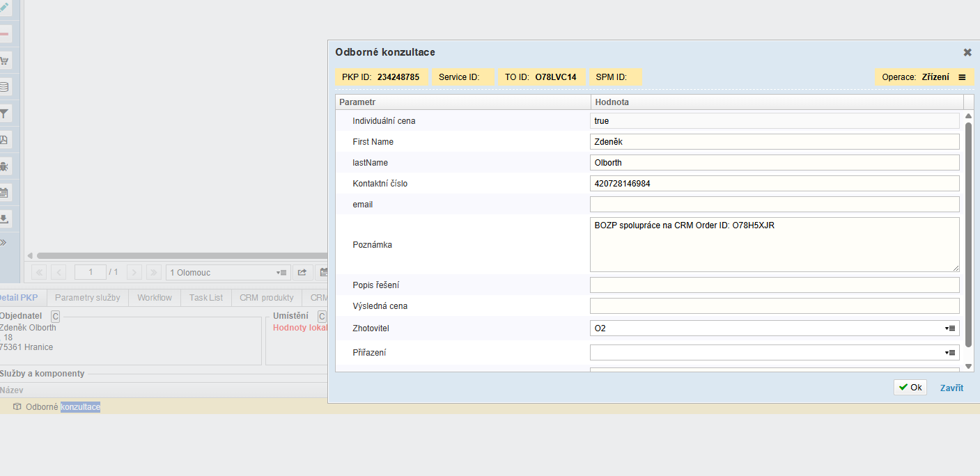Click the red minus sidebar icon
The width and height of the screenshot is (980, 476).
[4, 34]
